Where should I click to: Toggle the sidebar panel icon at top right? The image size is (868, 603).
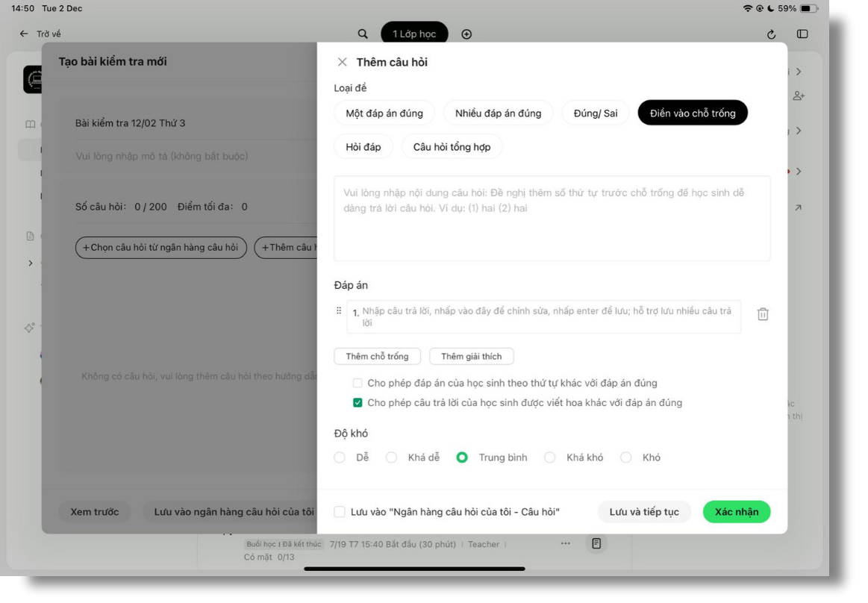pos(802,34)
